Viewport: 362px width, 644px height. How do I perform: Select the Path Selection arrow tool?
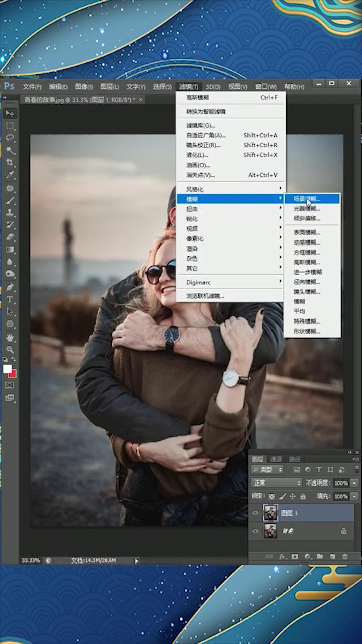(10, 312)
